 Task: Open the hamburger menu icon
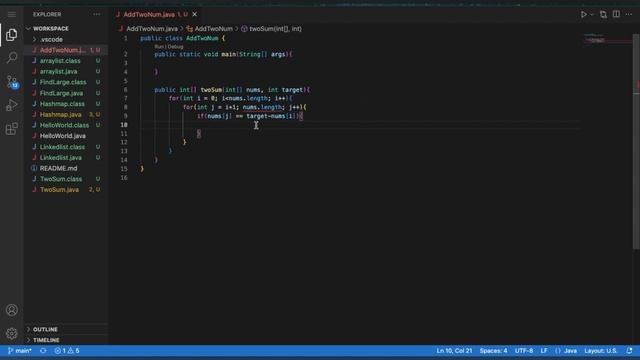[x=12, y=14]
